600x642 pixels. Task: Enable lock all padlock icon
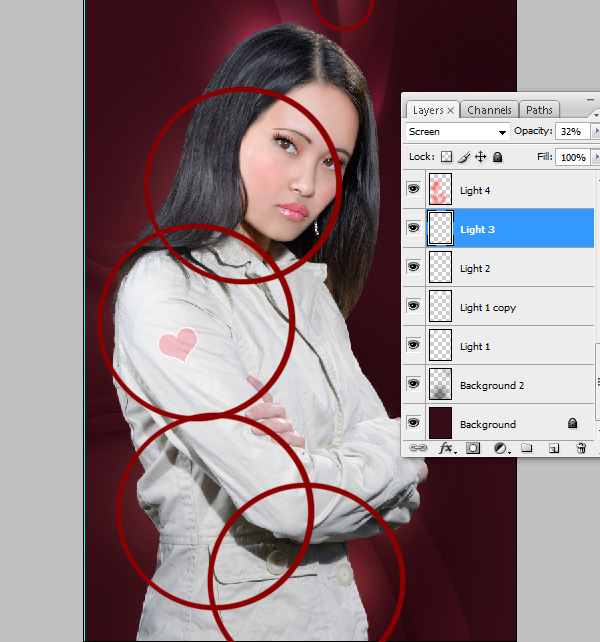coord(497,157)
